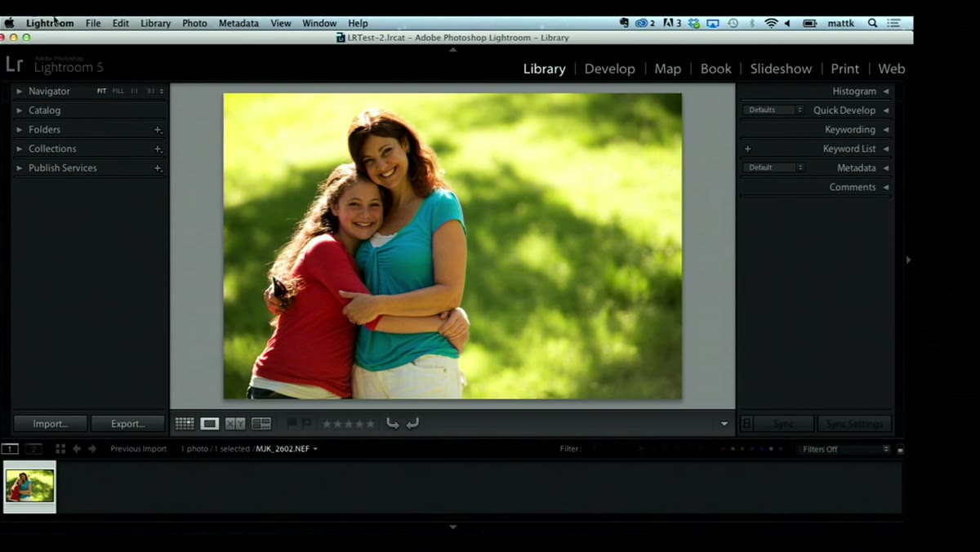Toggle filter lock switch in filmstrip
The height and width of the screenshot is (552, 980).
tap(900, 449)
